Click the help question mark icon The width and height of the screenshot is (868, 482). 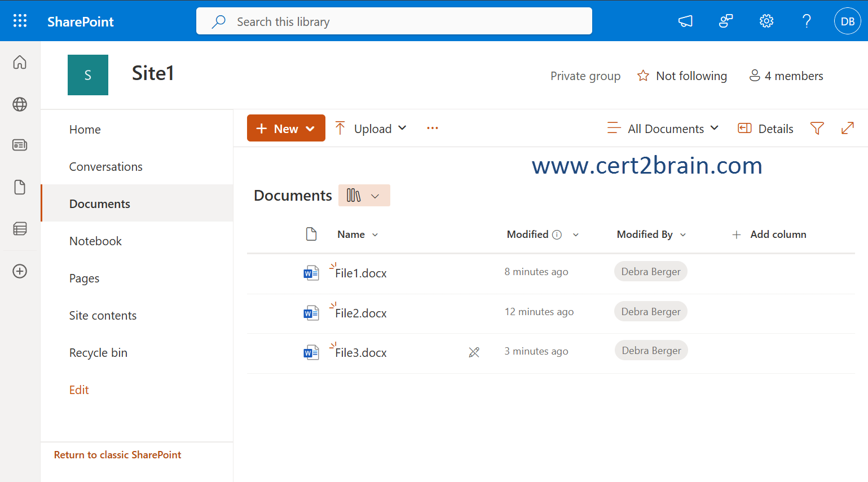[x=807, y=21]
